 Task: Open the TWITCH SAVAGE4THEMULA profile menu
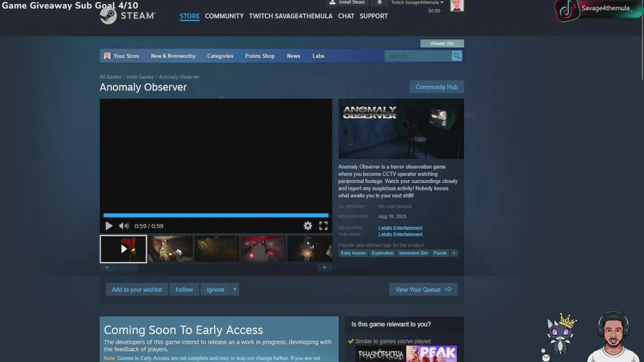(291, 16)
